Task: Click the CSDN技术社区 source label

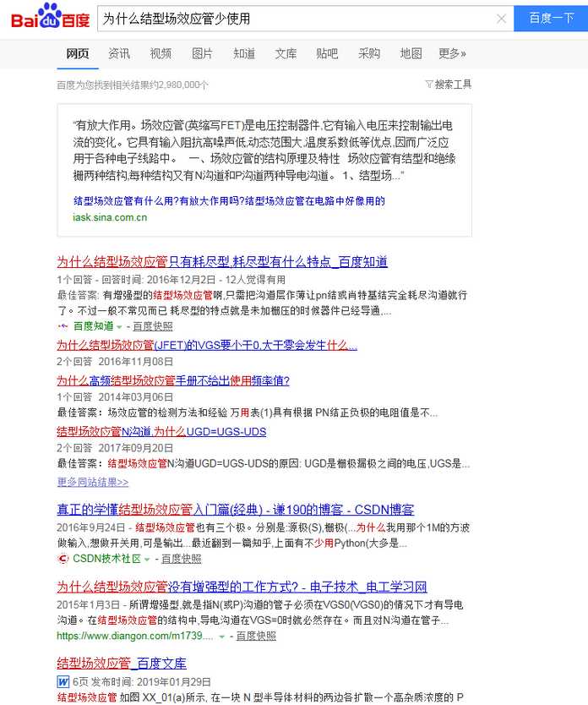Action: click(x=107, y=559)
